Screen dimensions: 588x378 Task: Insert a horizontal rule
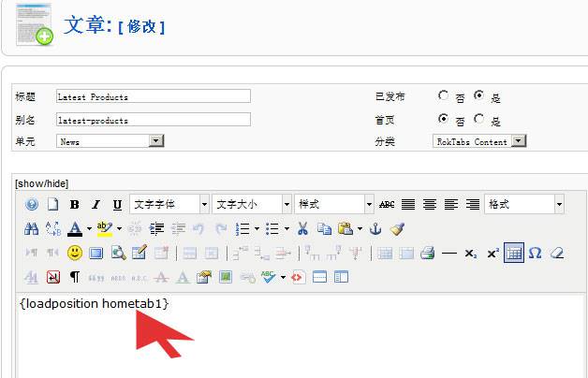449,254
